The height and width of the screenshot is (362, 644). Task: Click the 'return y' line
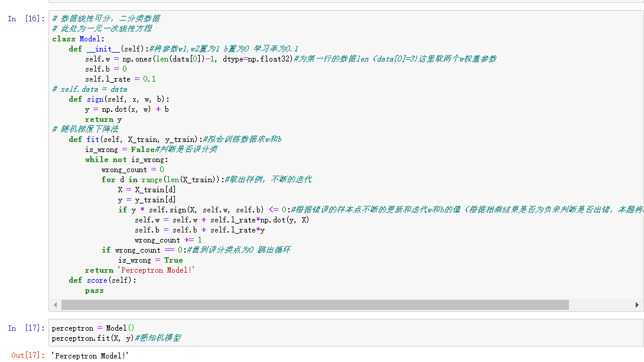click(x=103, y=119)
